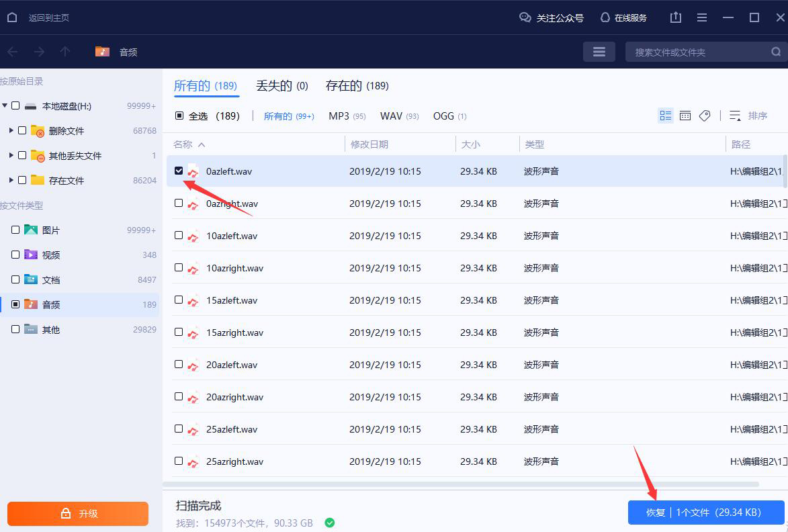The width and height of the screenshot is (788, 532).
Task: Select the list view icon
Action: click(665, 116)
